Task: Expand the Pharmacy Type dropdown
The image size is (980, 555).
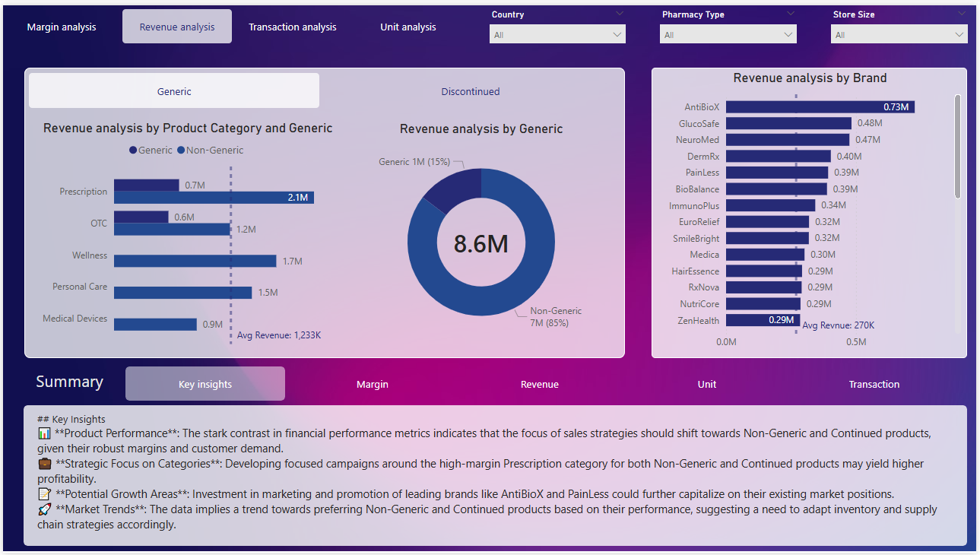Action: pos(728,35)
